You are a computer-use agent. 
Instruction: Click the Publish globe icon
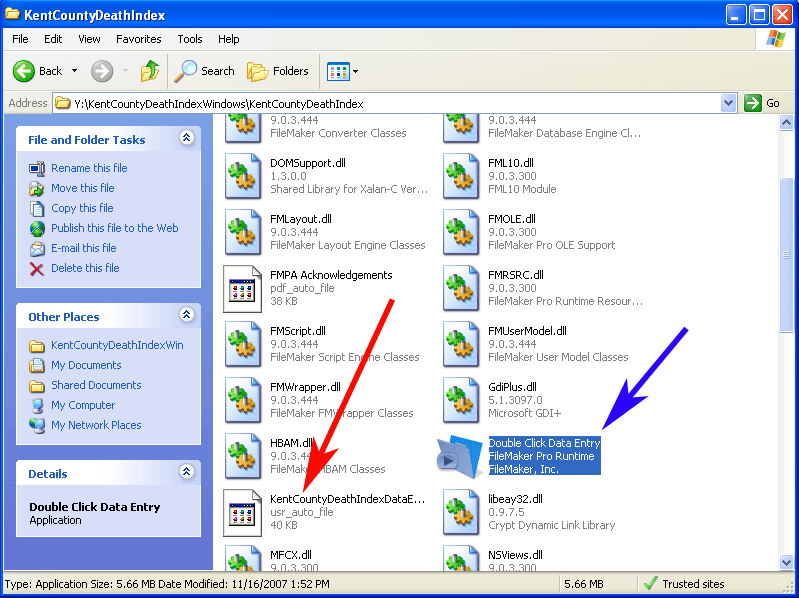click(37, 229)
